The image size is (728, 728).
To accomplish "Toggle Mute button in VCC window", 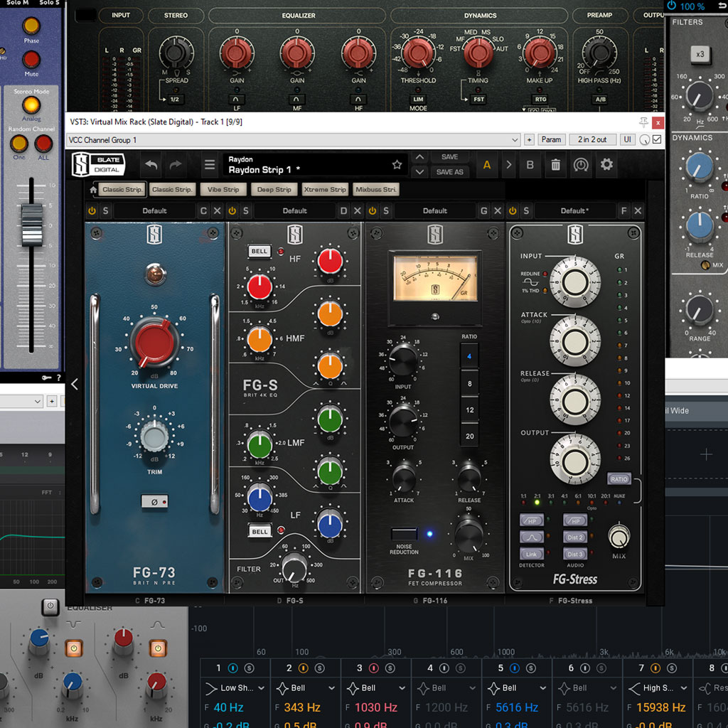I will 31,60.
